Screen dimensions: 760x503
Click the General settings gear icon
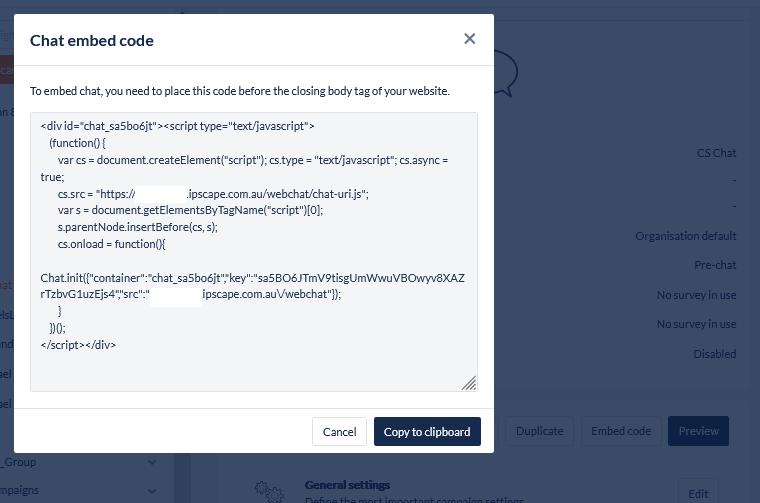(x=265, y=491)
